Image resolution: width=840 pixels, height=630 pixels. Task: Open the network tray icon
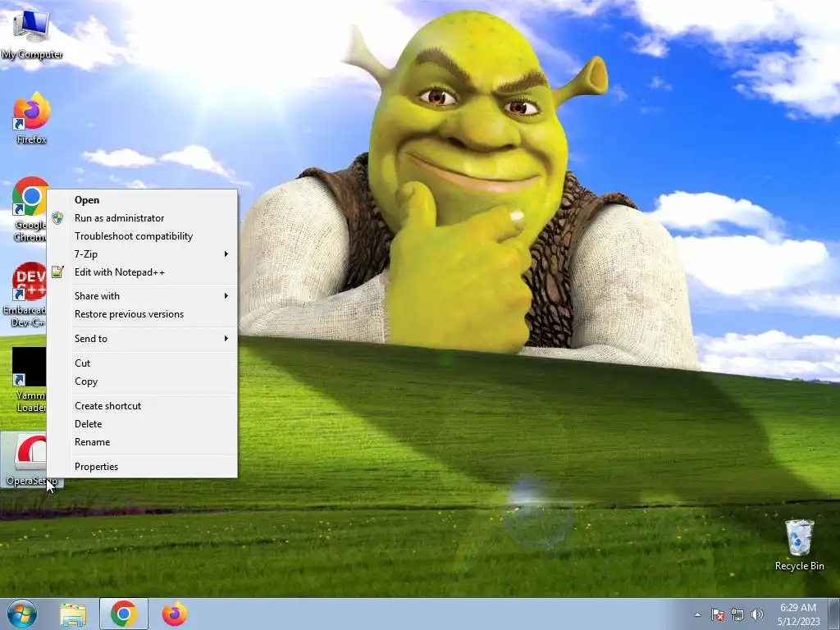(737, 614)
